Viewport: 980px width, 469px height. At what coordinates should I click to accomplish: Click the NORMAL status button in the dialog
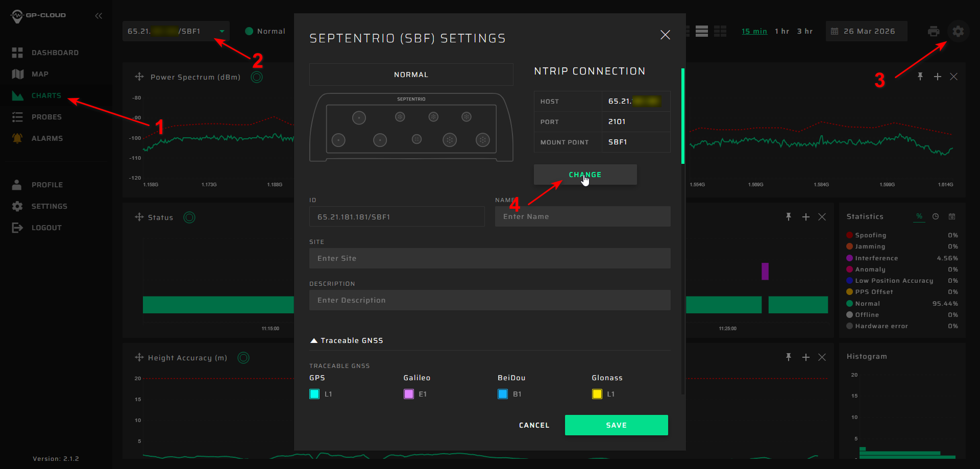click(411, 75)
